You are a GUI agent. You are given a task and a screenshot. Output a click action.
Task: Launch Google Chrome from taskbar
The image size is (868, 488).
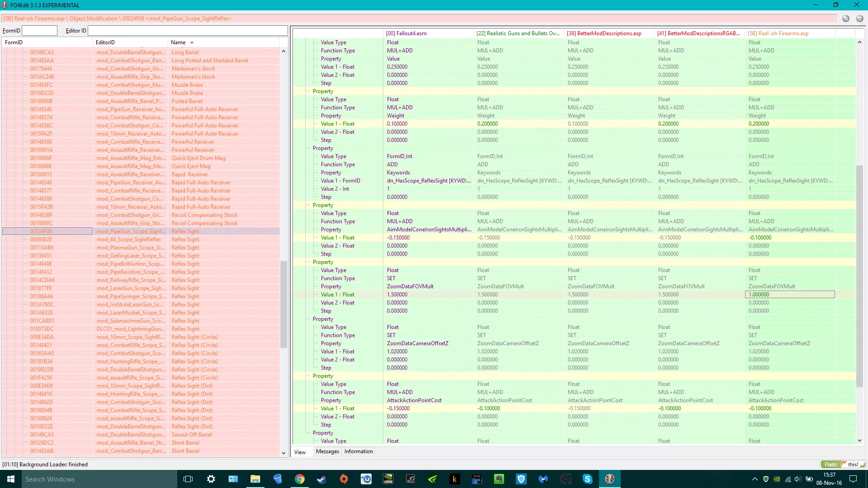[x=299, y=479]
